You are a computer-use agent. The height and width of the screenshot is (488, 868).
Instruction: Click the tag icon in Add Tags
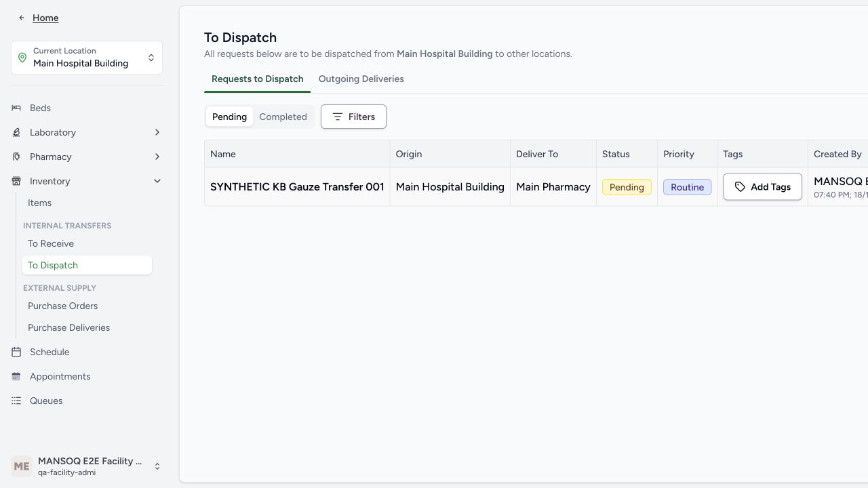point(740,187)
